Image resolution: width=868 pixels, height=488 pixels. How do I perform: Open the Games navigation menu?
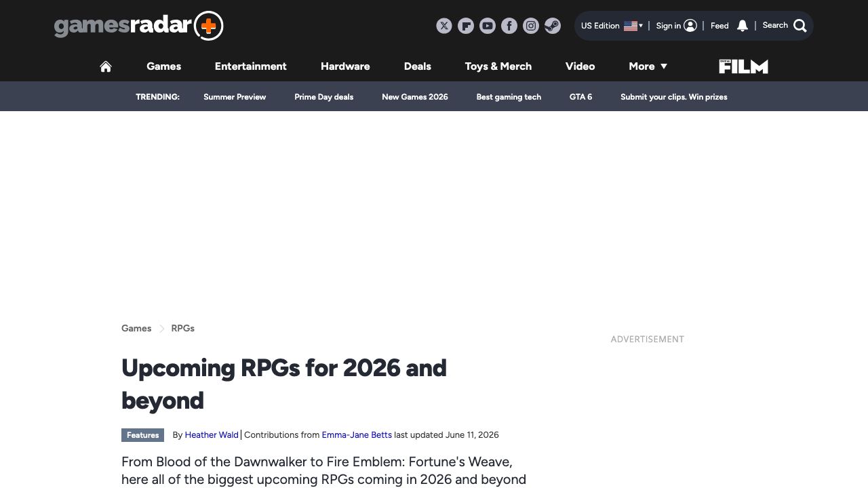163,66
